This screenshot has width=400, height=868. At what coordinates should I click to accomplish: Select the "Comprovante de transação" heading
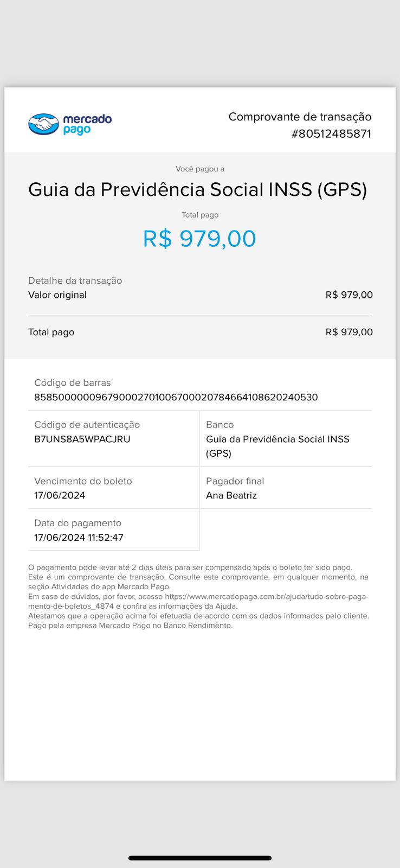(300, 117)
